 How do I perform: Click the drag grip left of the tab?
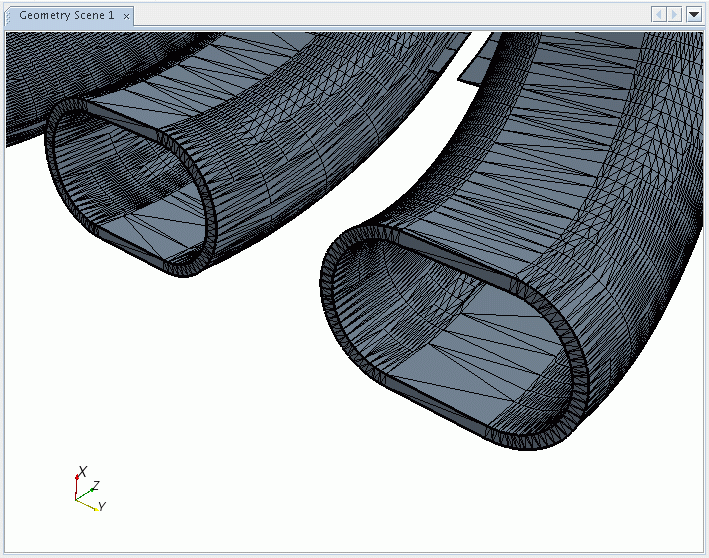pos(10,16)
